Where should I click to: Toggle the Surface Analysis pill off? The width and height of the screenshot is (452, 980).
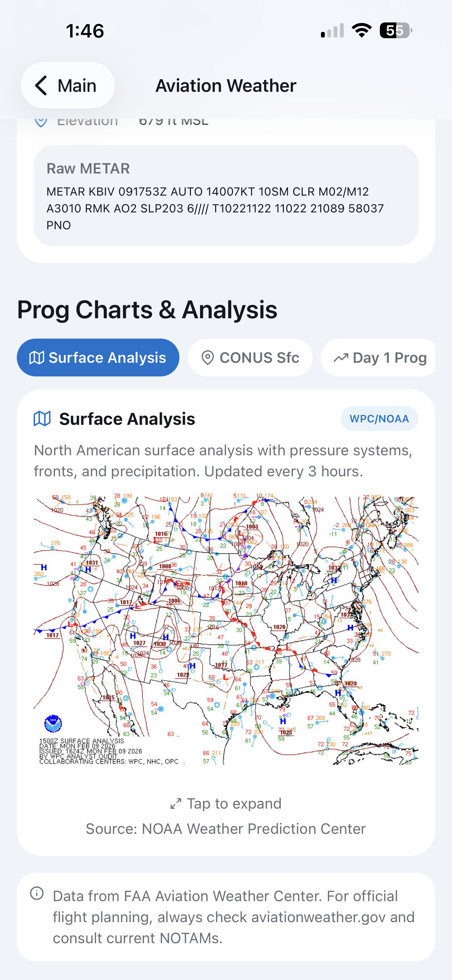tap(98, 357)
